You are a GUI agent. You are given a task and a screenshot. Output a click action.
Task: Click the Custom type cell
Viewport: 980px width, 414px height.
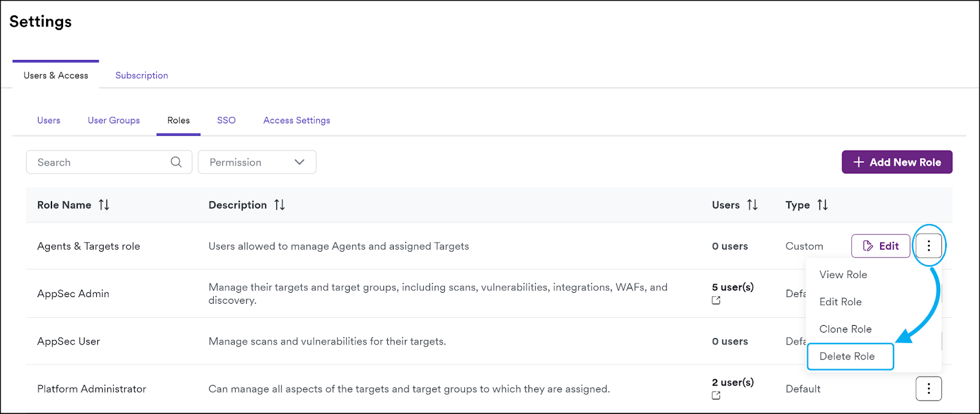(804, 246)
